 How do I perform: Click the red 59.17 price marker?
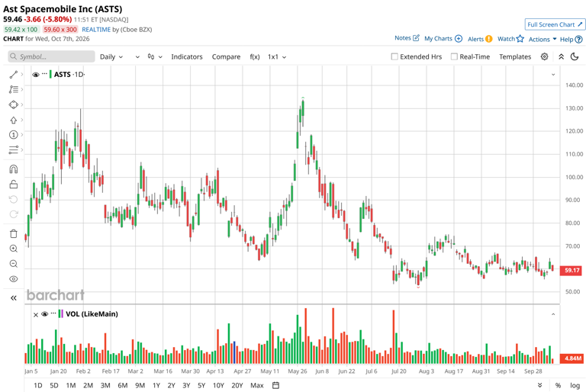point(571,270)
